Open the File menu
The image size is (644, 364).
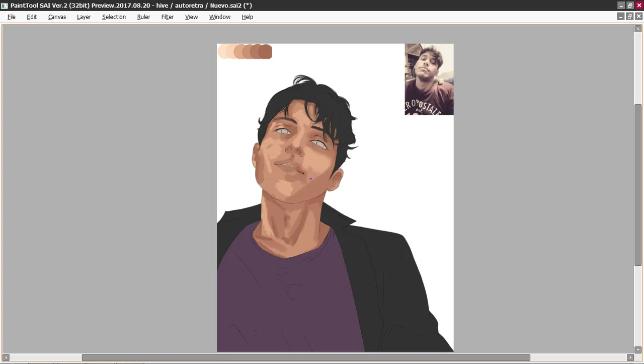pyautogui.click(x=12, y=17)
